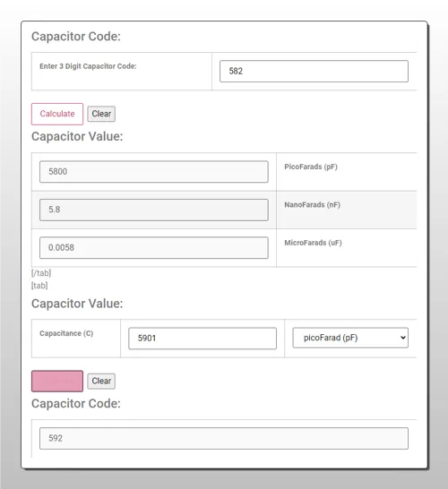Screen dimensions: 448x489
Task: Select the PicoFarads result field showing 5800
Action: pyautogui.click(x=154, y=172)
